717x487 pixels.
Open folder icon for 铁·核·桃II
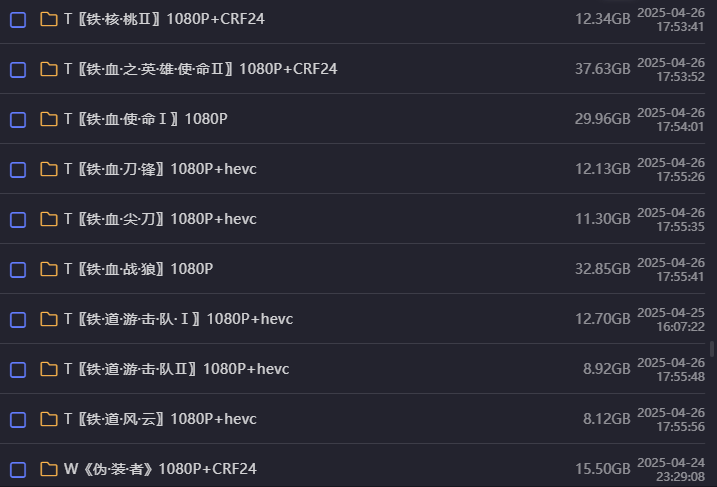[x=48, y=19]
